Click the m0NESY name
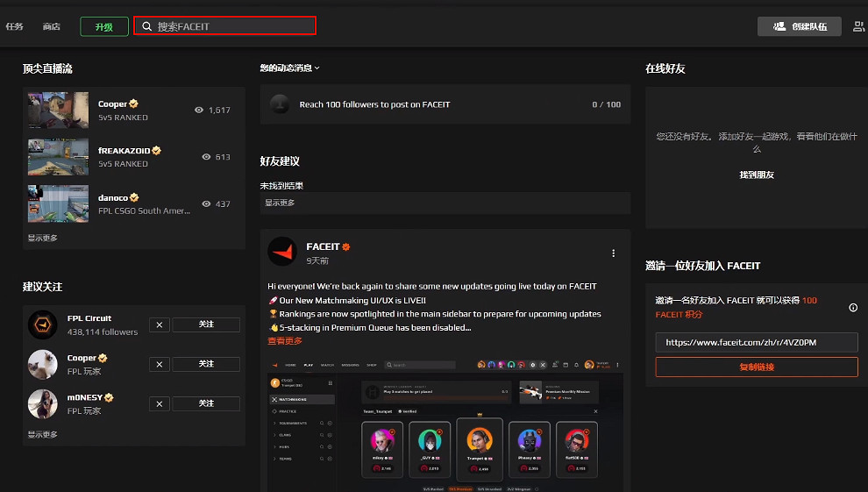This screenshot has width=868, height=492. coord(85,397)
